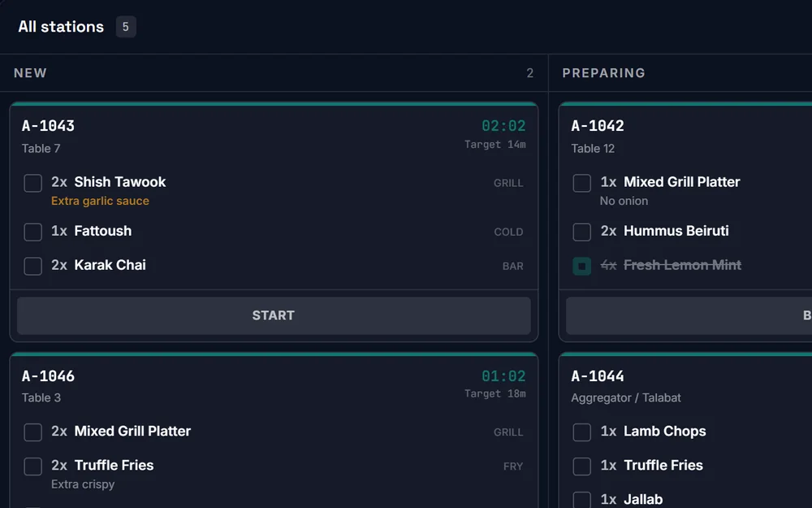Open order A-1042 header

pos(598,125)
